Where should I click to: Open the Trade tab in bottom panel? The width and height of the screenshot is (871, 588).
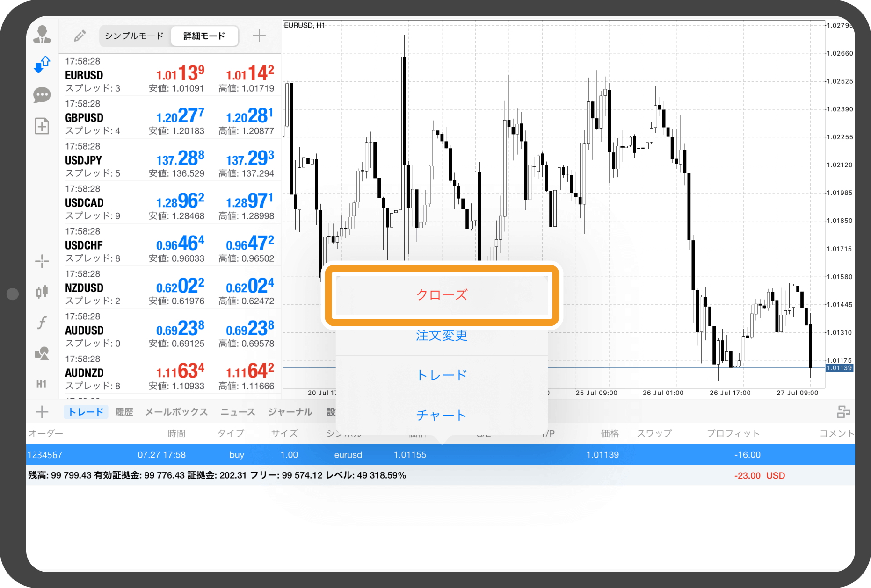tap(86, 412)
